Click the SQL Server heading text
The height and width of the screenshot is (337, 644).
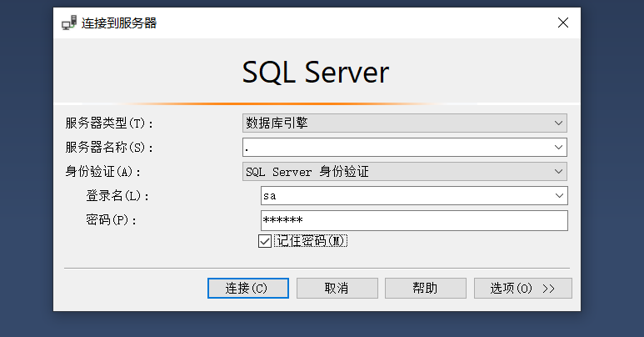pyautogui.click(x=316, y=73)
